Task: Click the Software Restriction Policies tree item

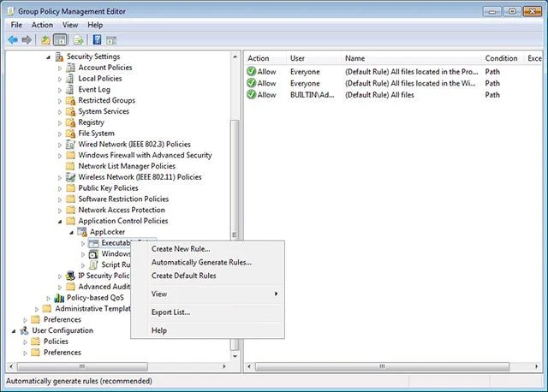Action: (x=123, y=199)
